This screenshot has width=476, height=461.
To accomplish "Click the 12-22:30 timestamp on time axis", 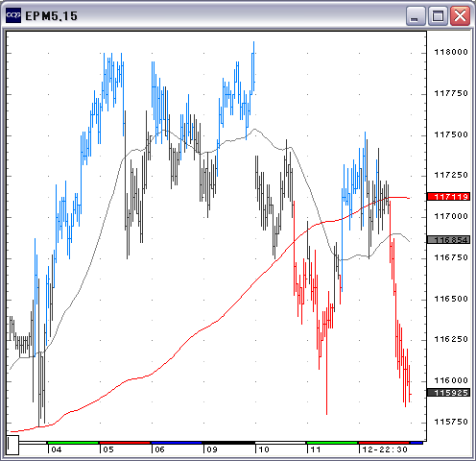I will (385, 449).
